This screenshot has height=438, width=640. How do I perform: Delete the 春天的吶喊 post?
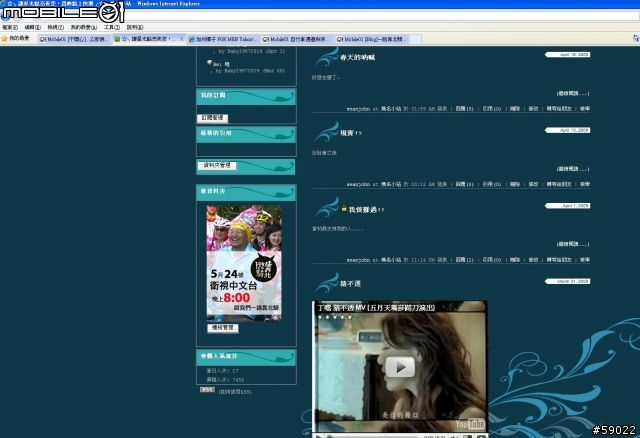click(x=515, y=109)
